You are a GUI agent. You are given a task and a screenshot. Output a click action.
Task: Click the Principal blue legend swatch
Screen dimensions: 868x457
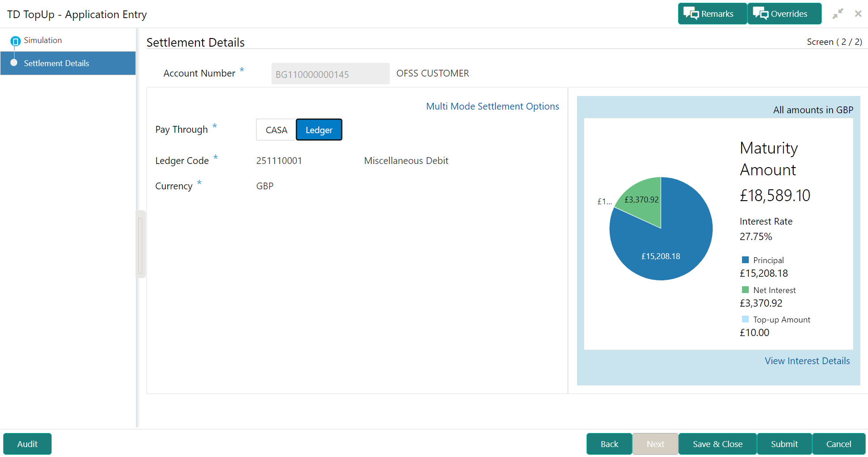point(745,260)
